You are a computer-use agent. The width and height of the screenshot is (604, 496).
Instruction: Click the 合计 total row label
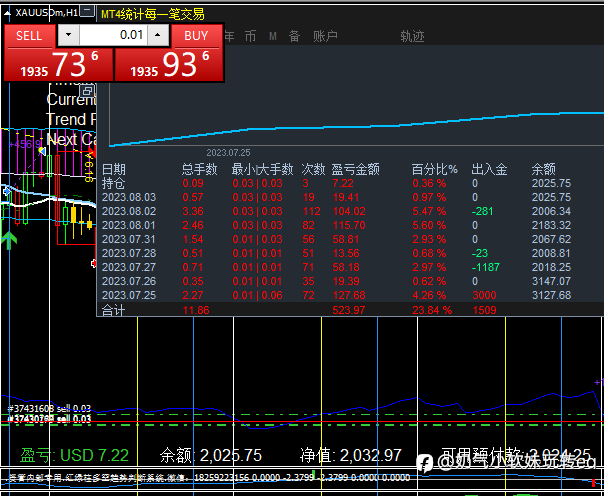pyautogui.click(x=114, y=310)
